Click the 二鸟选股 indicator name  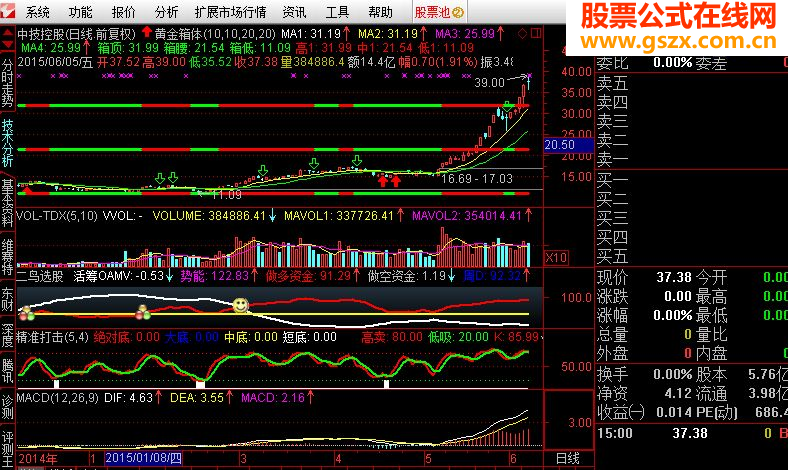coord(40,276)
